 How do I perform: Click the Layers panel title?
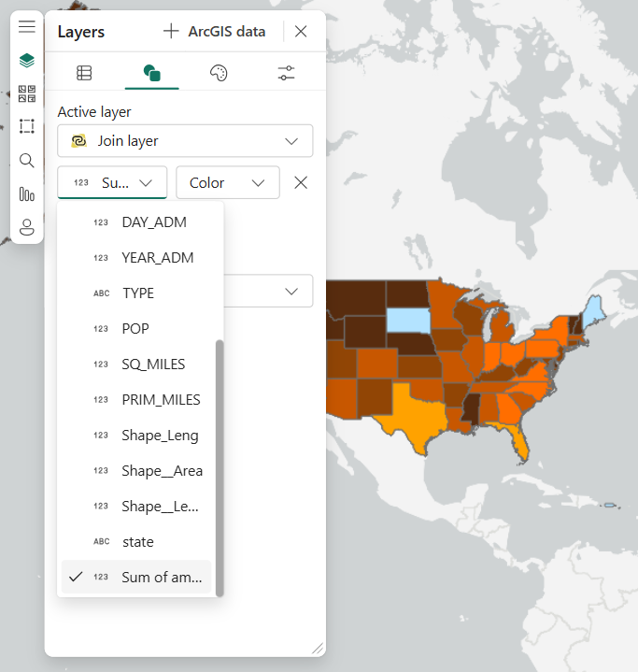point(81,32)
